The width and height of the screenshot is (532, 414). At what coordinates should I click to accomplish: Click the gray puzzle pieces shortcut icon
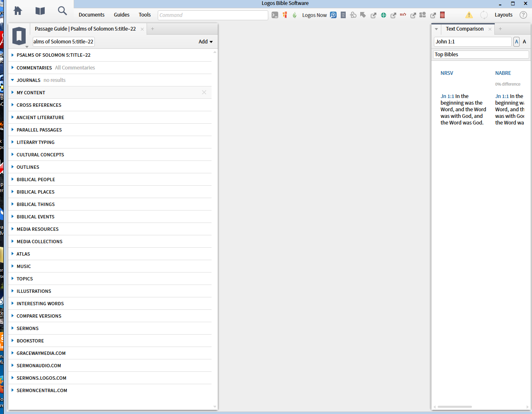tap(423, 15)
